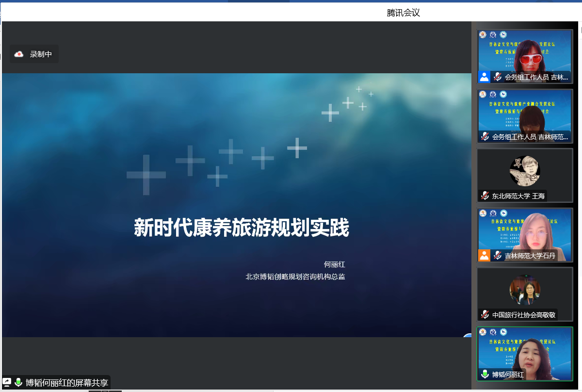The height and width of the screenshot is (392, 582).
Task: Click the 博韬何丽红的屏幕共享 label
Action: click(67, 382)
